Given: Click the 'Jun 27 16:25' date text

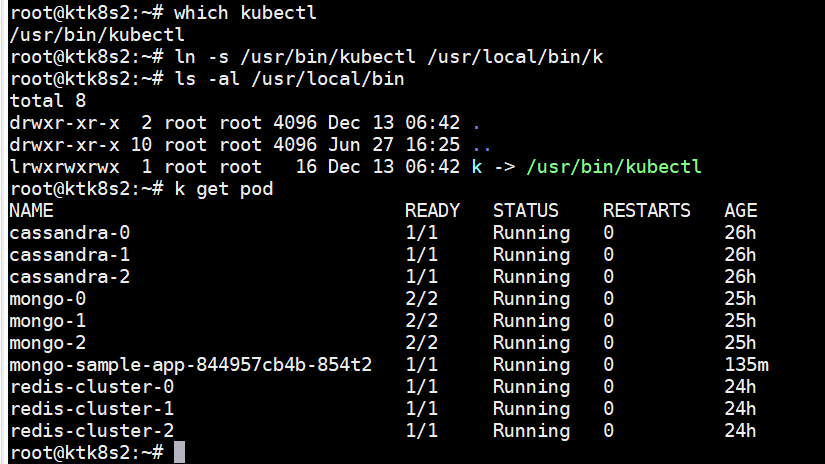Looking at the screenshot, I should [x=394, y=145].
